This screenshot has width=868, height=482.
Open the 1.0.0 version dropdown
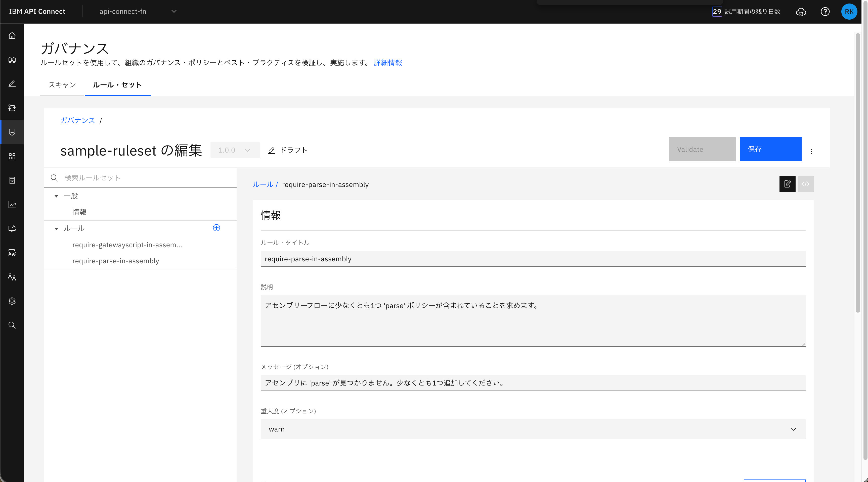pos(235,150)
